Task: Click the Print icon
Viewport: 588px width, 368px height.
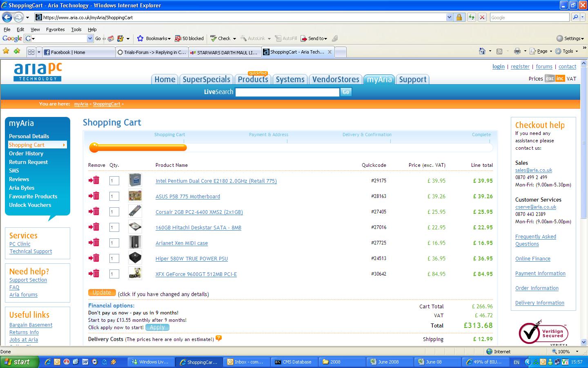Action: click(517, 51)
